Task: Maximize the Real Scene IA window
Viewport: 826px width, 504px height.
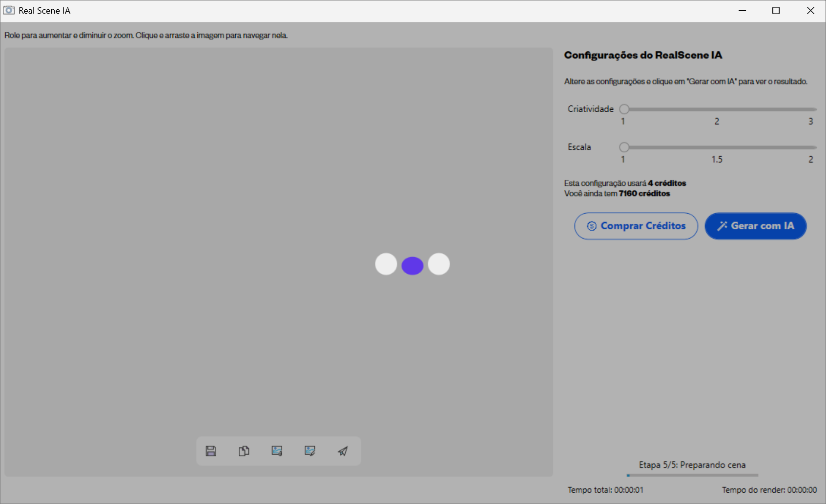Action: coord(776,11)
